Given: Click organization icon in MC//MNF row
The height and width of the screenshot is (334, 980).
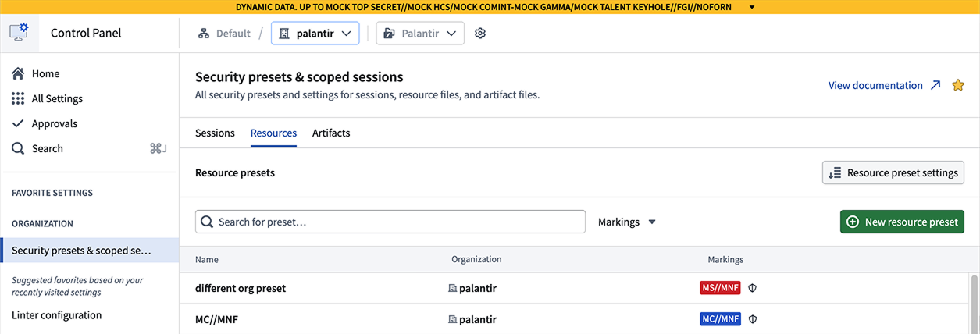Looking at the screenshot, I should coord(452,319).
